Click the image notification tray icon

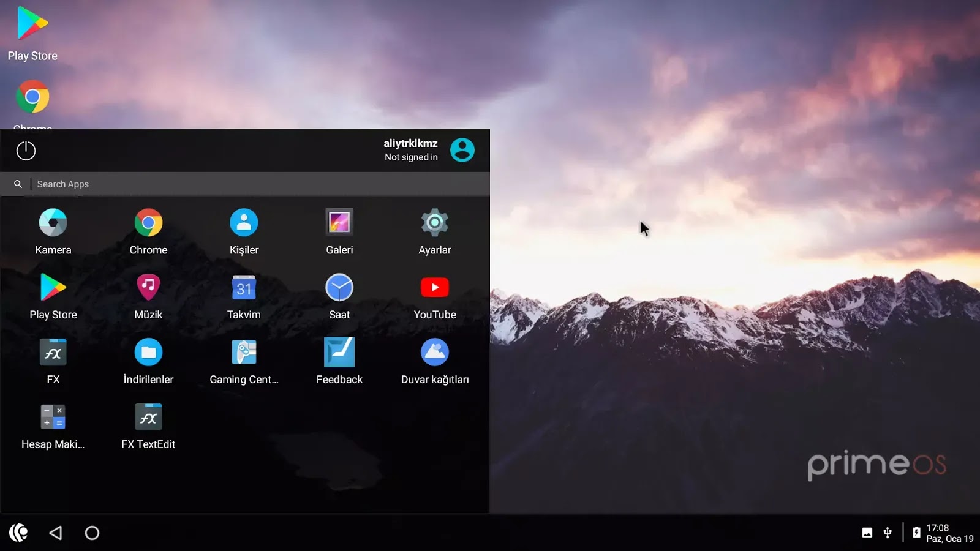(x=867, y=533)
